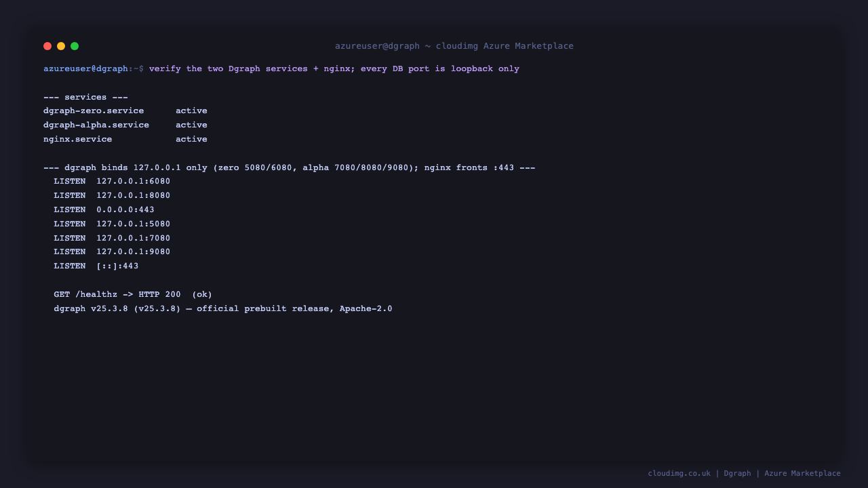Click the GET /healthz HTTP 200 line

(x=133, y=295)
